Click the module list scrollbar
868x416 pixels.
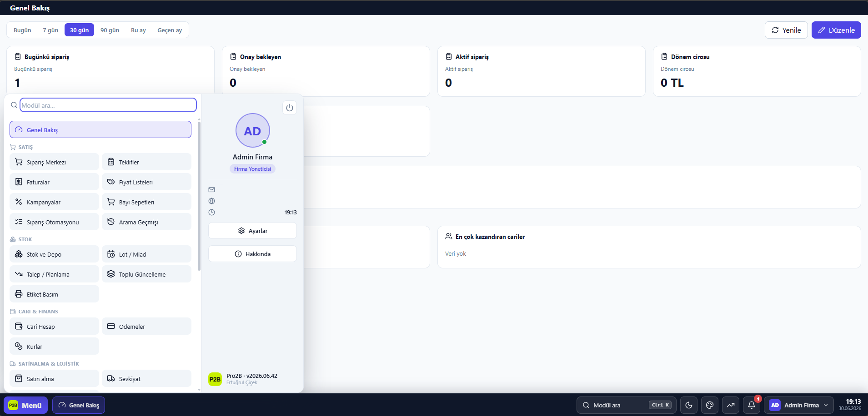tap(199, 195)
